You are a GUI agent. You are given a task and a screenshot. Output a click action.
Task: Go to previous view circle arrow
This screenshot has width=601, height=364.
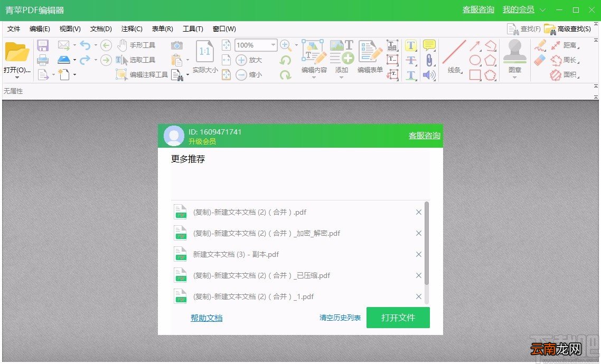pyautogui.click(x=106, y=45)
